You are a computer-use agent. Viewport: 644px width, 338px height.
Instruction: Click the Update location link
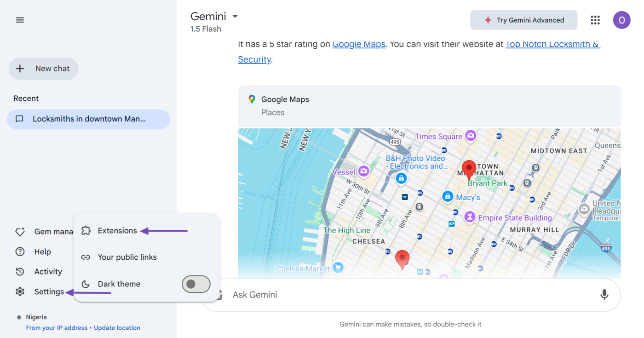[x=117, y=328]
